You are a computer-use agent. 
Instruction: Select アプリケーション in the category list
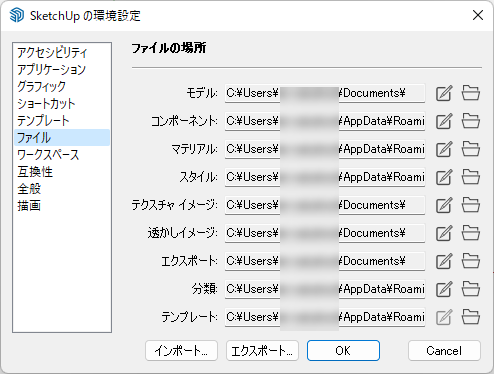[x=62, y=70]
